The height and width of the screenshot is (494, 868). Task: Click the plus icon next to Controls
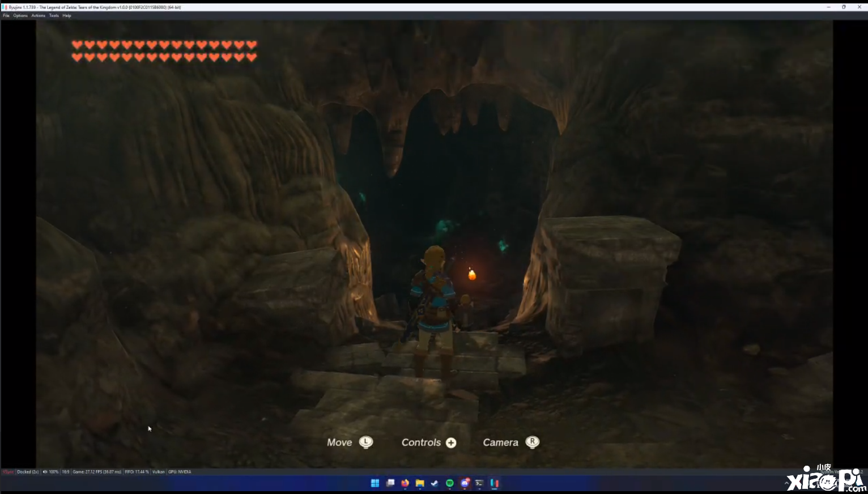click(451, 442)
